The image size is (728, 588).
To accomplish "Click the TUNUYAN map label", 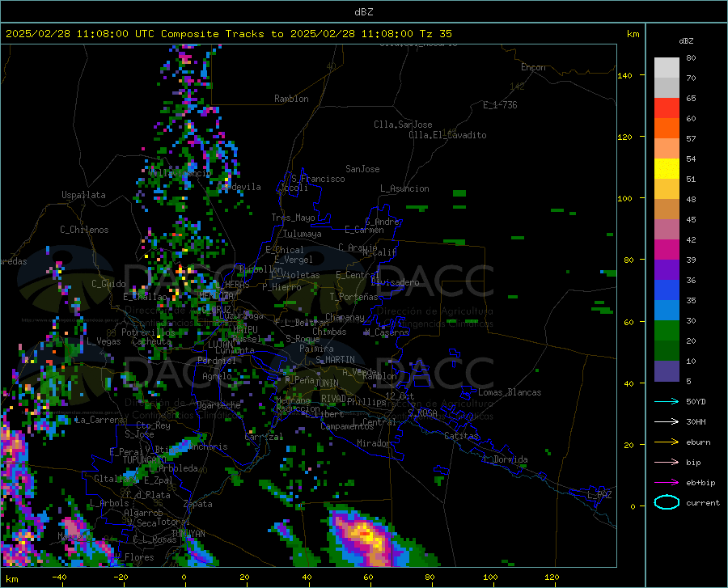I will [188, 534].
